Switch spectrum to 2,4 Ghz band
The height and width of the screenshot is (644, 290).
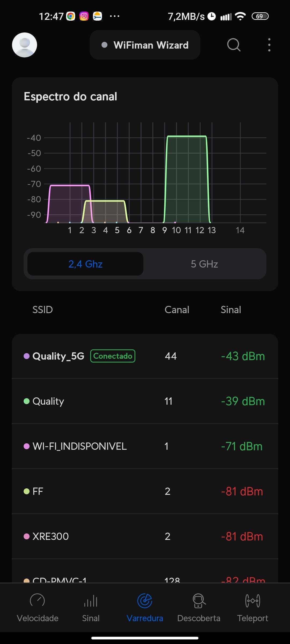(x=85, y=264)
